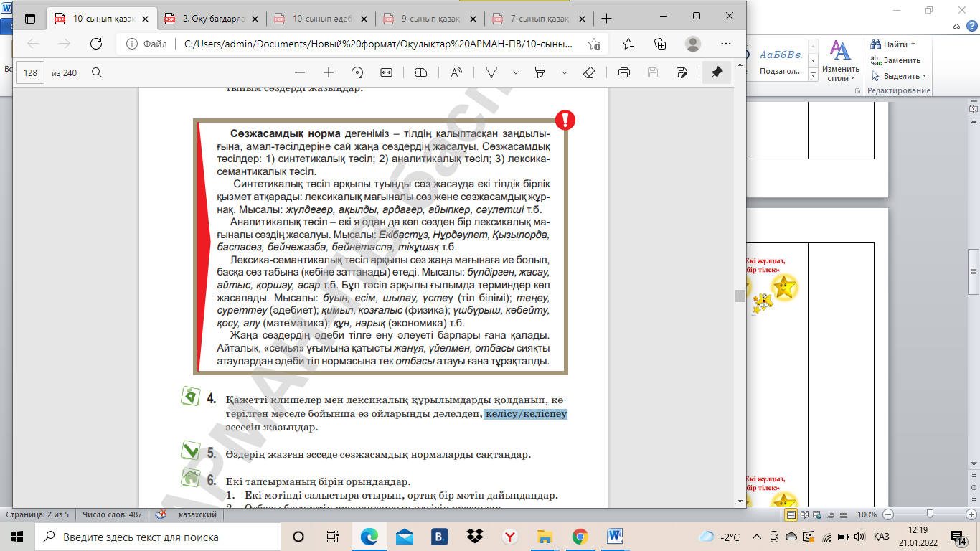Rotate the PDF page
Viewport: 980px width, 551px height.
357,72
